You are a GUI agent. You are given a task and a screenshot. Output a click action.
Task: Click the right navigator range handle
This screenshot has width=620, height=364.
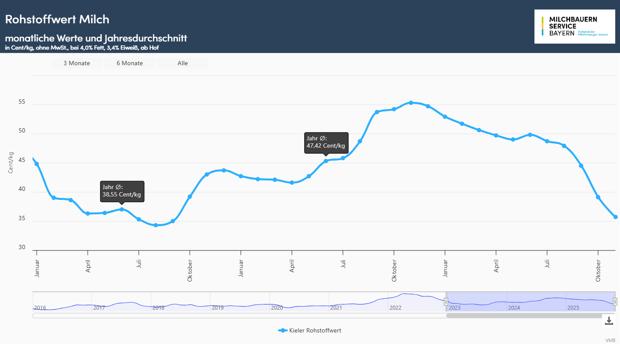point(615,302)
